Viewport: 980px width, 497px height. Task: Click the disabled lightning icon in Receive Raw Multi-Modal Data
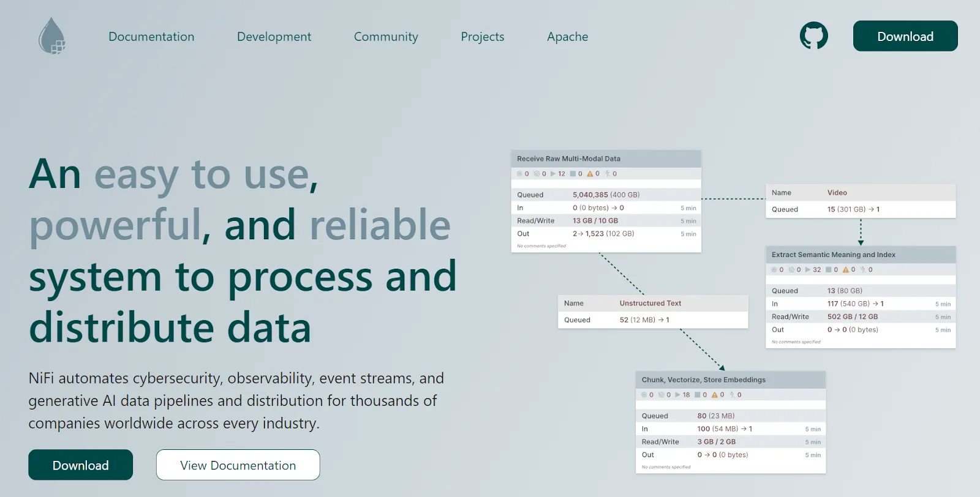(x=608, y=174)
